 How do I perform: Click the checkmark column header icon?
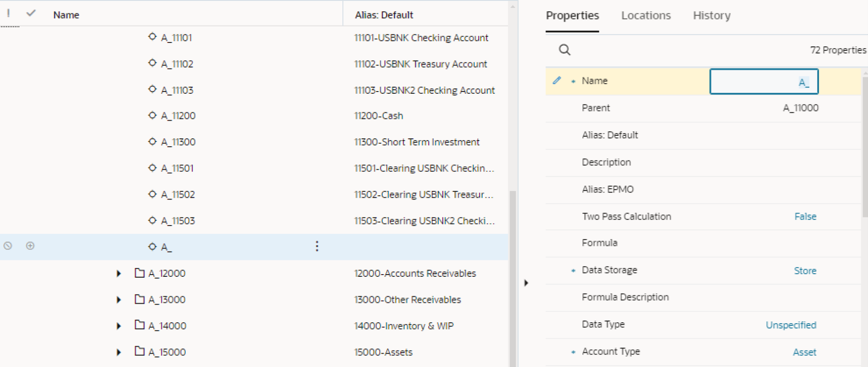click(31, 13)
